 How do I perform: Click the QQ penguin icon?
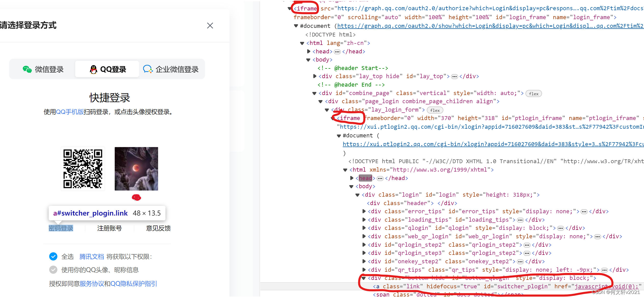point(94,69)
